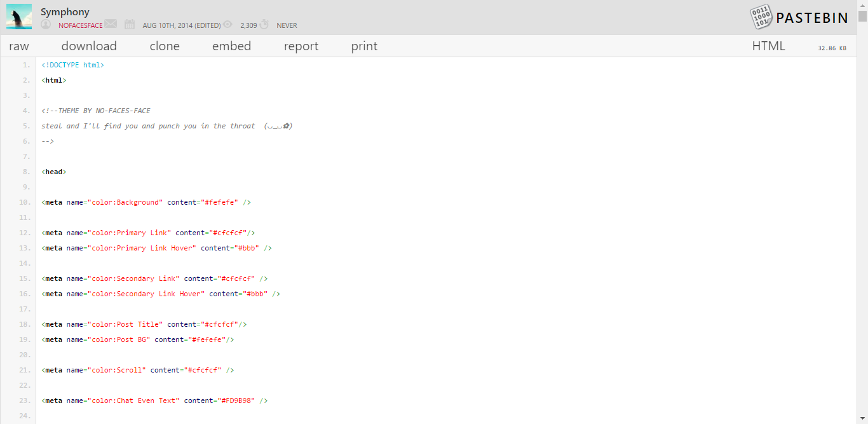Switch to the print view
The image size is (868, 424).
pos(364,46)
